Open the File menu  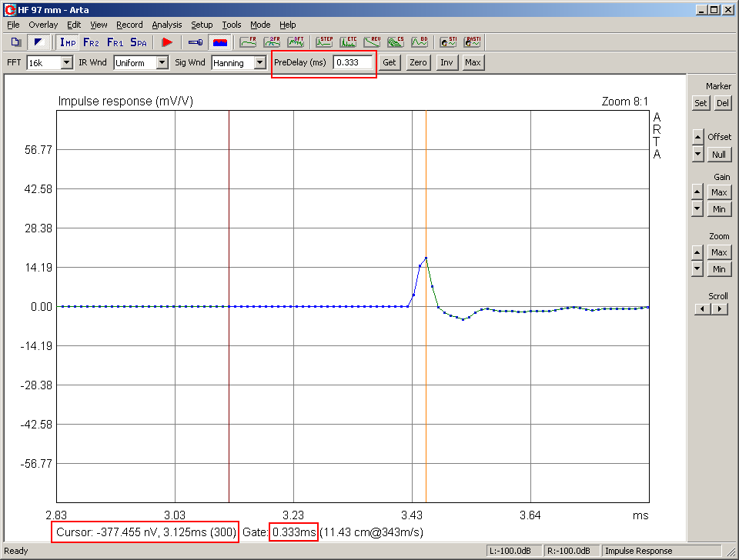pos(13,25)
